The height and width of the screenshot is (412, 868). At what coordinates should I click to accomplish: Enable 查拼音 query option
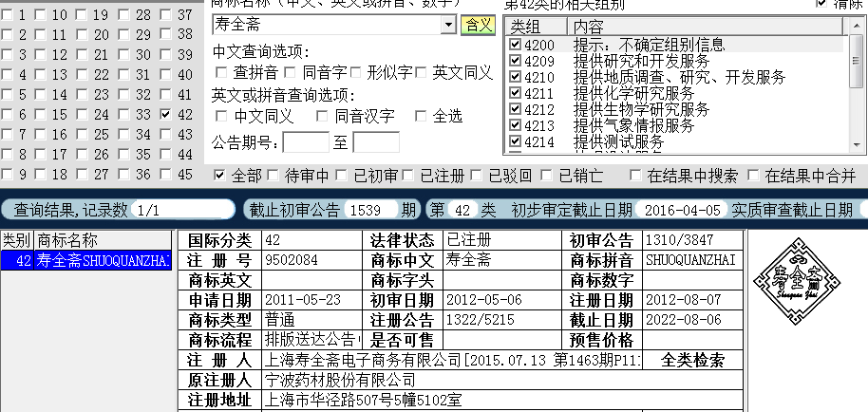click(221, 72)
